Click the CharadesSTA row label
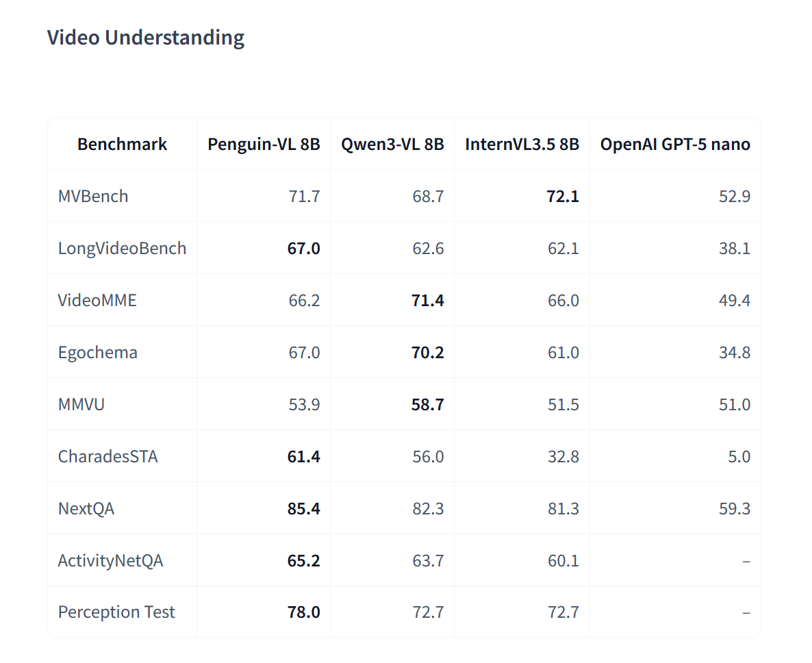 point(108,457)
